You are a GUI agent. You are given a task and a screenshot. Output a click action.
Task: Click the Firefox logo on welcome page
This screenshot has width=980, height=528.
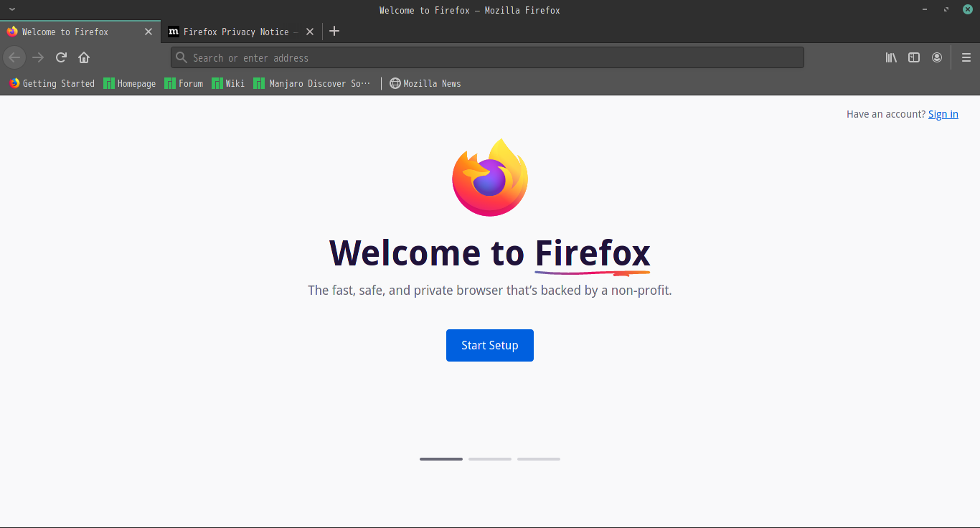[490, 177]
